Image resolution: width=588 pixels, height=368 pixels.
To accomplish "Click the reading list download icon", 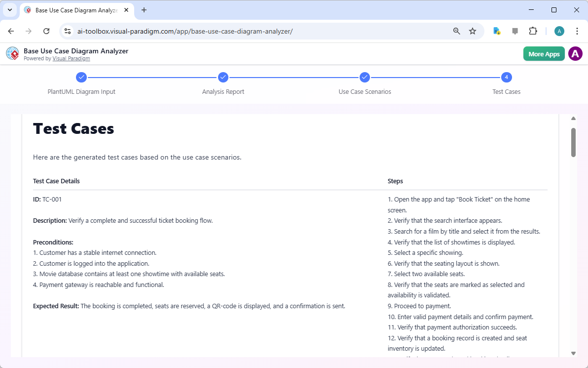I will [x=496, y=31].
